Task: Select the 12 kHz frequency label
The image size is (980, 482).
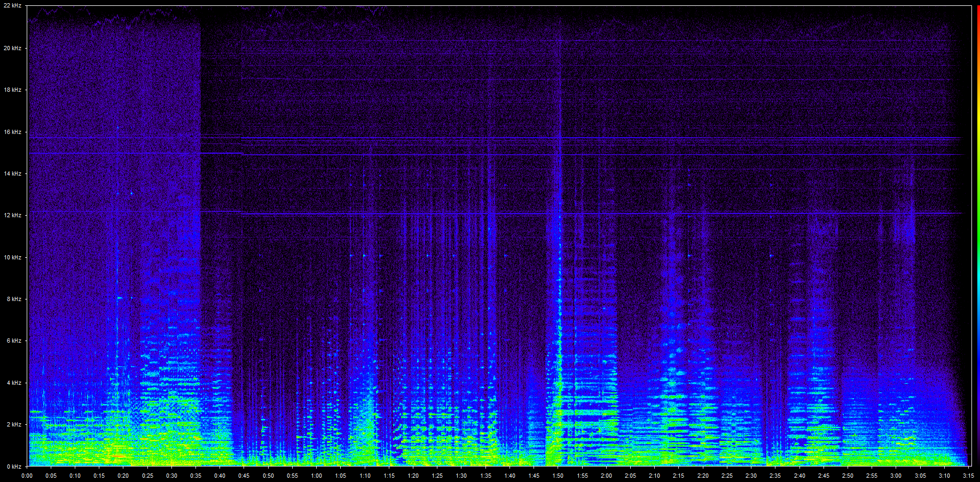Action: tap(12, 215)
